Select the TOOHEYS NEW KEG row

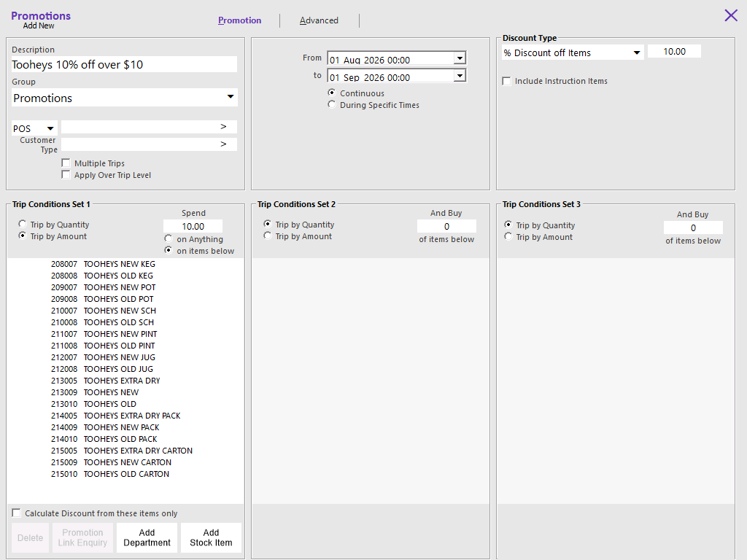click(125, 264)
